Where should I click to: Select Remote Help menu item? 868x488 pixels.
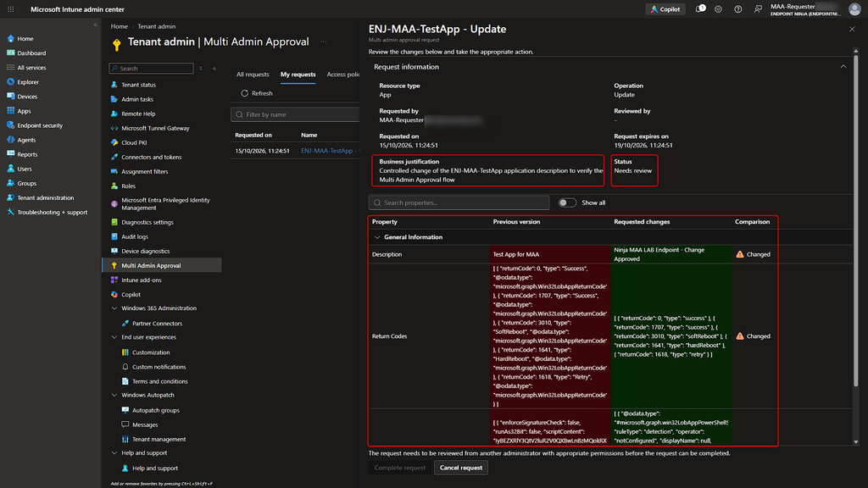pos(138,114)
